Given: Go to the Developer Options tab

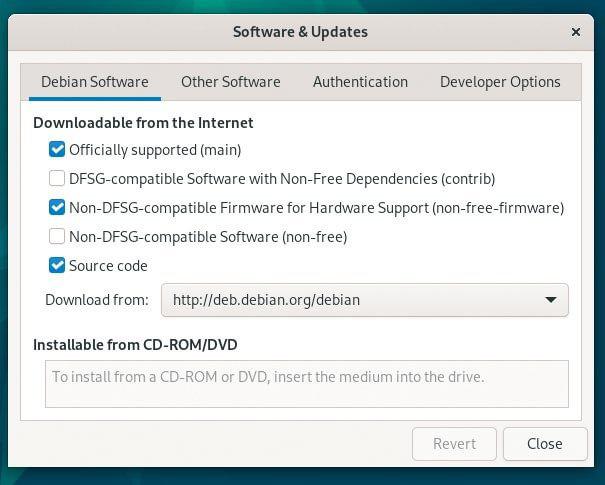Looking at the screenshot, I should pos(500,82).
